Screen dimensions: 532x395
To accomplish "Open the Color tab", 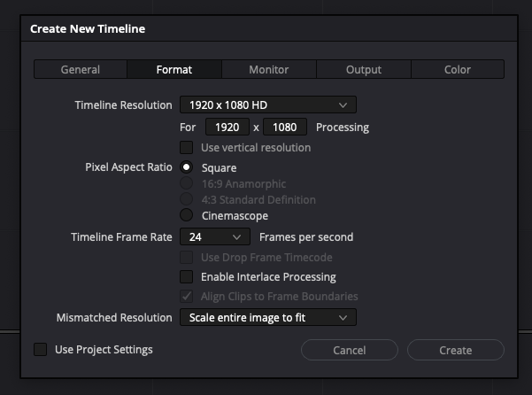I will [458, 69].
